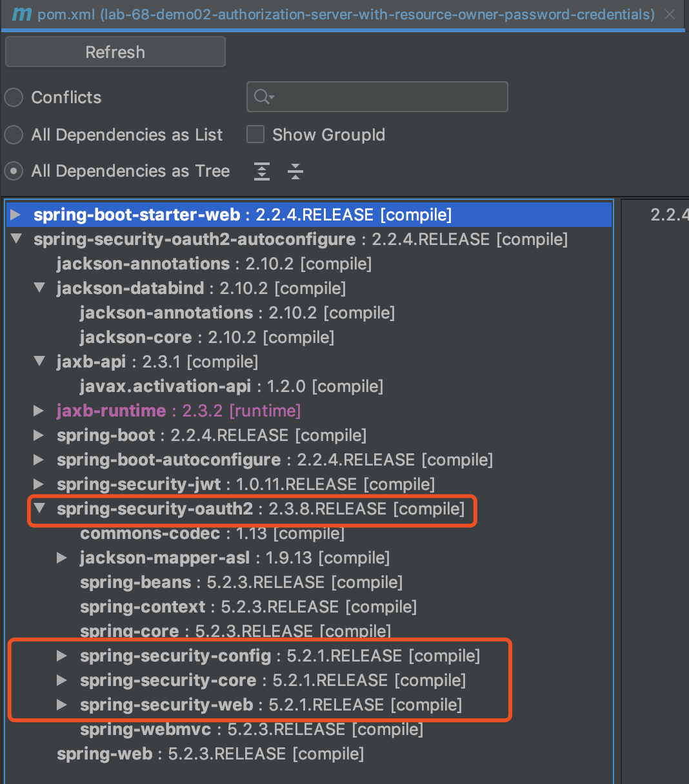Collapse the spring-security-oauth2-autoconfigure node
The width and height of the screenshot is (689, 784).
[16, 239]
